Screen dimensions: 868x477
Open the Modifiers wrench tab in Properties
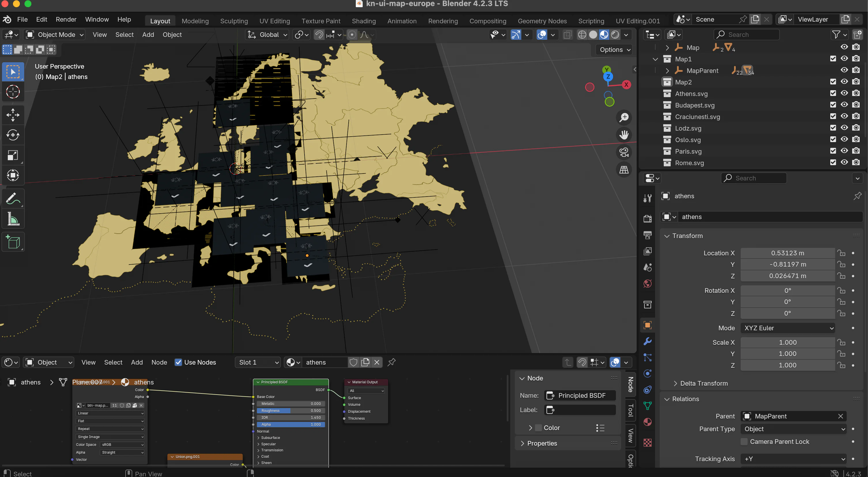(x=647, y=341)
